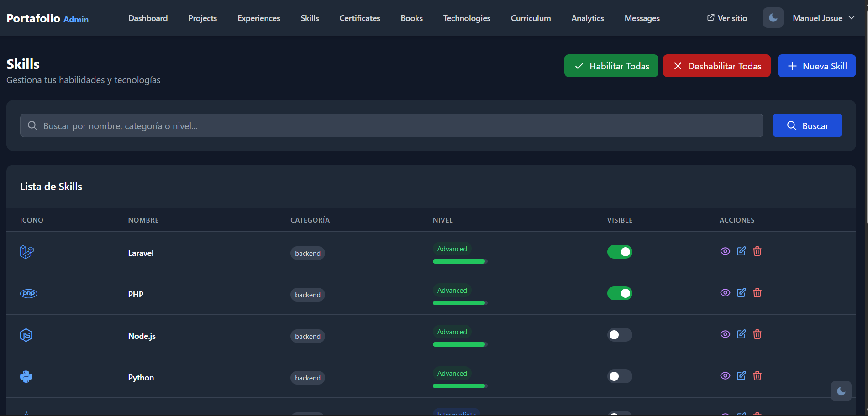Click VISIBLE column header
The width and height of the screenshot is (868, 416).
620,220
